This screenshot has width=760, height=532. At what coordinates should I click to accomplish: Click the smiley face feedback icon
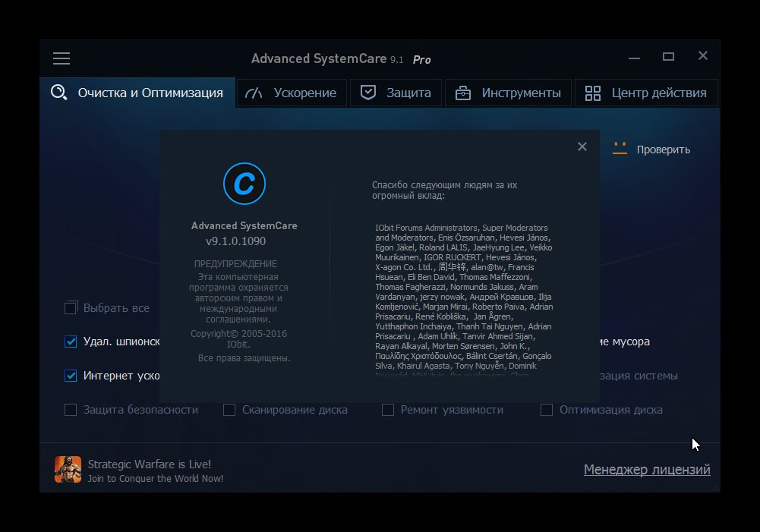(x=620, y=148)
